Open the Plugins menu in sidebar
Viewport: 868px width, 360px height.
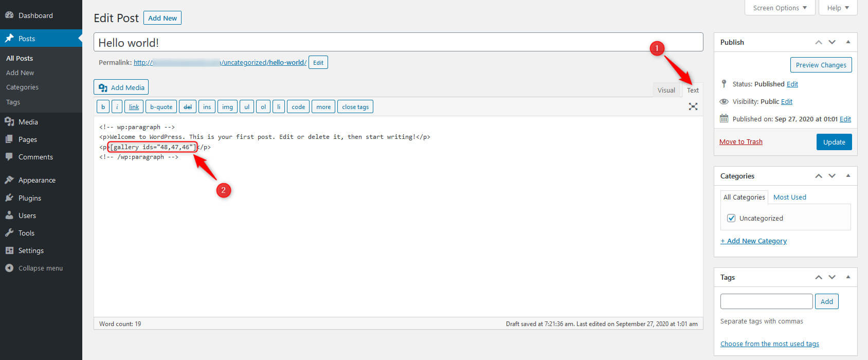29,198
